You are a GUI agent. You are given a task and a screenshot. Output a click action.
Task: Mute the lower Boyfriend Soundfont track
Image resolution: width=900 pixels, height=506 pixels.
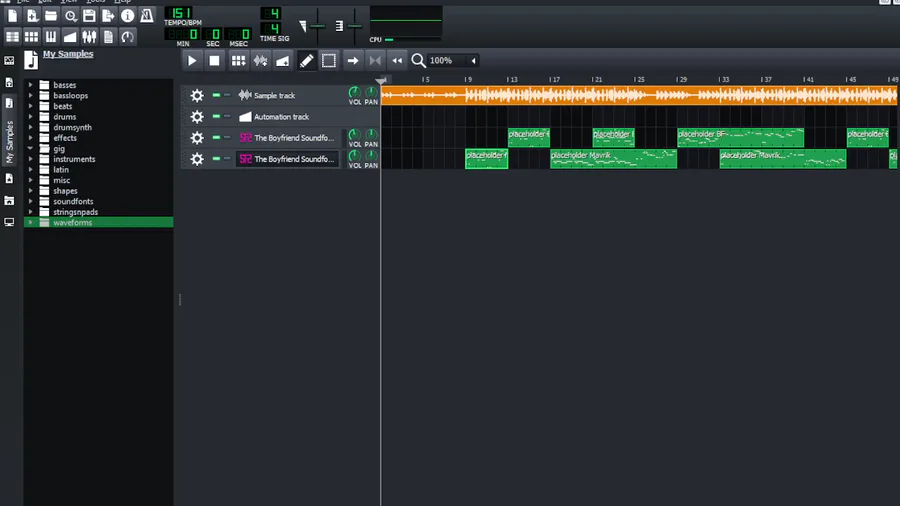coord(216,158)
